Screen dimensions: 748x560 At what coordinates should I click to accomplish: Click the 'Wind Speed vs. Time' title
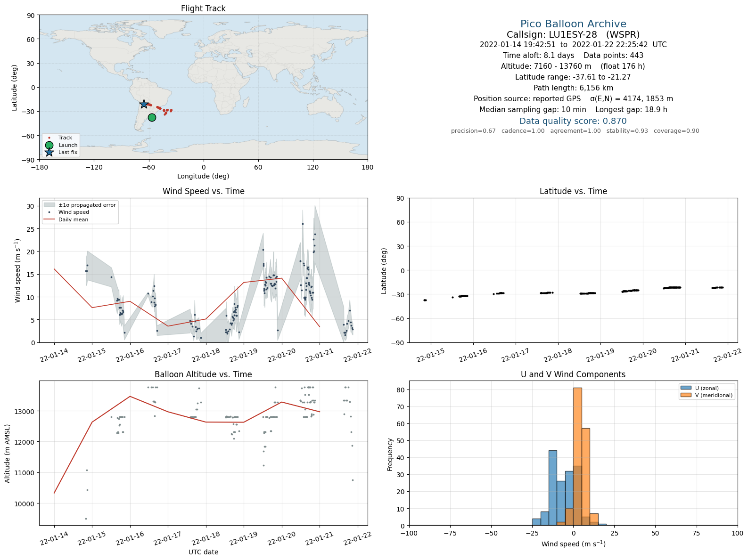(x=204, y=191)
